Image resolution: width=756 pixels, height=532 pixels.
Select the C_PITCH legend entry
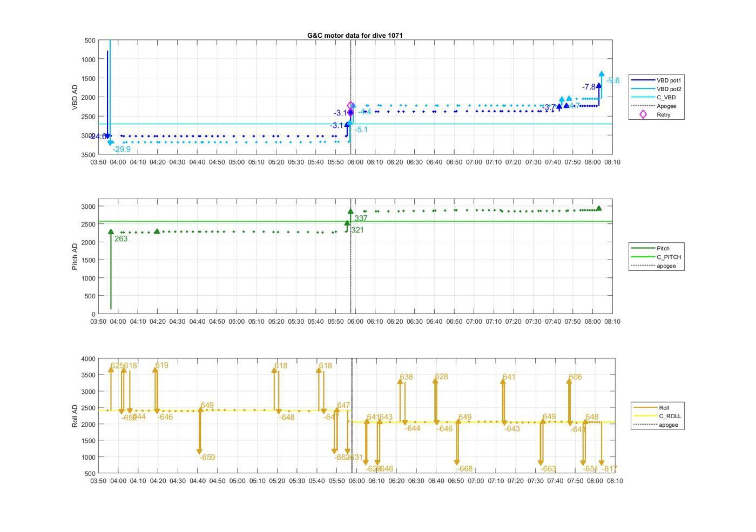669,257
